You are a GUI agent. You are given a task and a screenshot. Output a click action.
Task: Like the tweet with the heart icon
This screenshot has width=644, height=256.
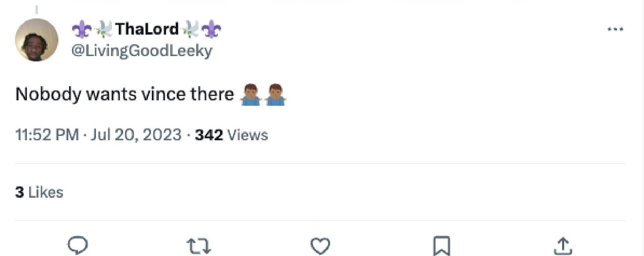(x=320, y=245)
